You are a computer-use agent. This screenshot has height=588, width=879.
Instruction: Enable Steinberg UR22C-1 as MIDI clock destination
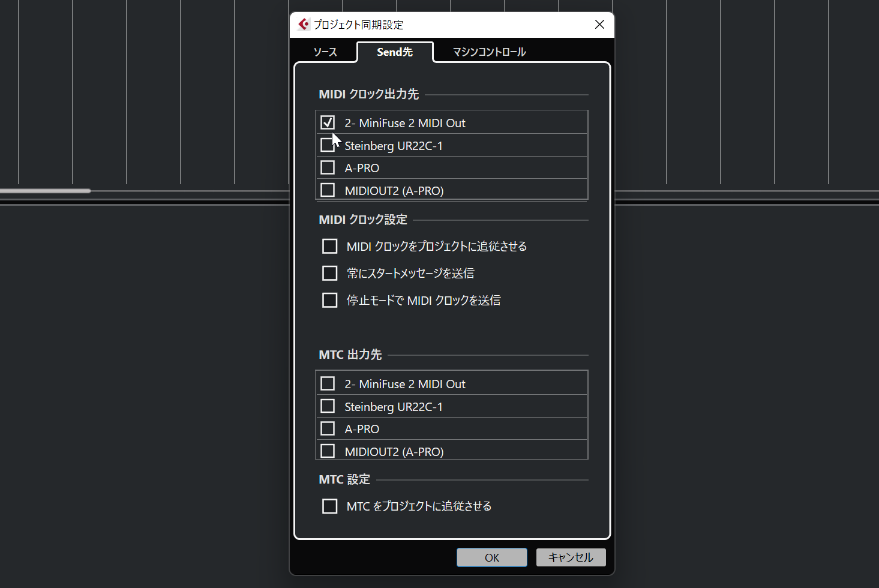(x=328, y=145)
